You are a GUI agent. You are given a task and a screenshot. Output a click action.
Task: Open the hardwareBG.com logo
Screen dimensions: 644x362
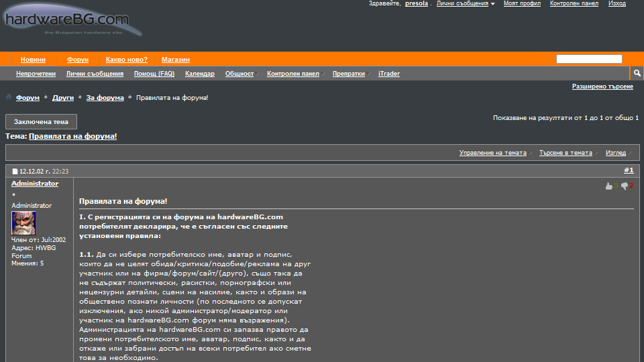tap(72, 21)
